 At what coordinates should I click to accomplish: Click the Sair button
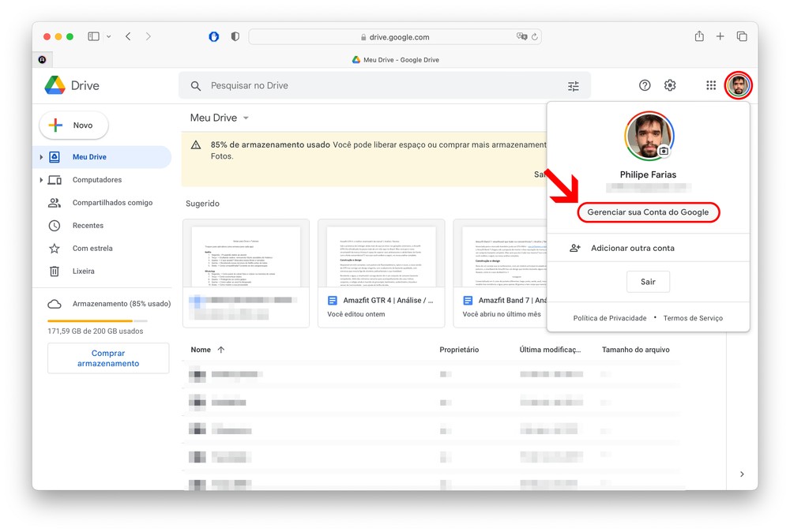click(648, 282)
